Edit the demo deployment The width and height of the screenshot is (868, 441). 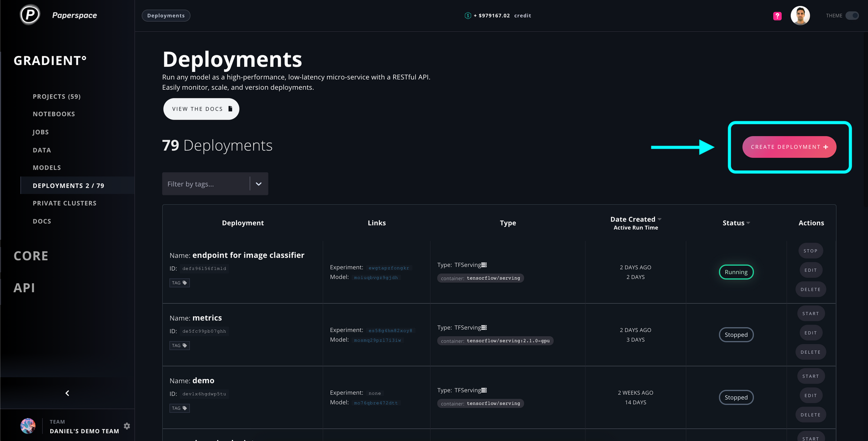(x=810, y=395)
